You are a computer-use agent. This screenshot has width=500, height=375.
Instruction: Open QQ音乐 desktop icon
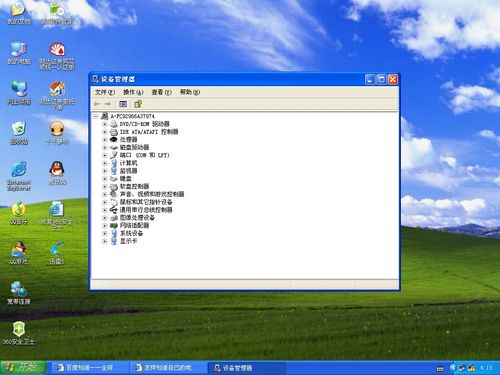click(19, 213)
